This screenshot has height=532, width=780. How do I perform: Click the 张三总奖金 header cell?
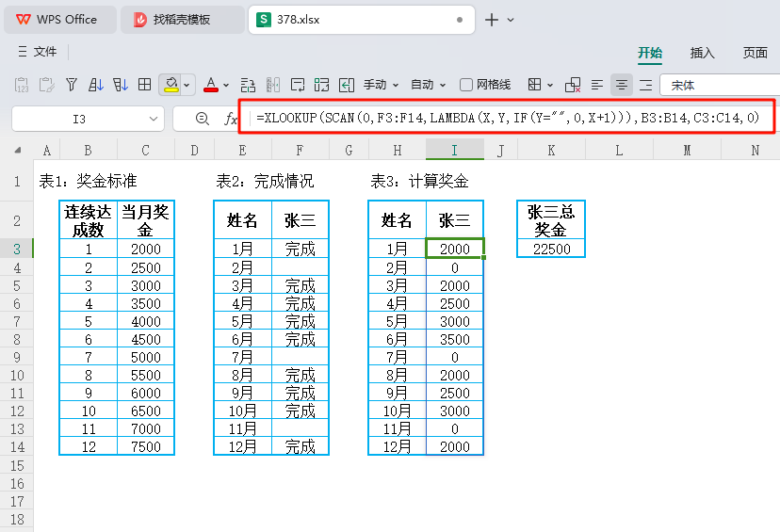551,220
